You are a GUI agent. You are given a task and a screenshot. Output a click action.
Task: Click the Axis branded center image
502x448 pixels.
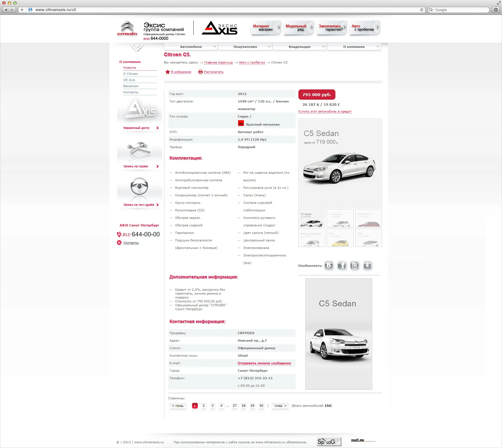coord(139,110)
